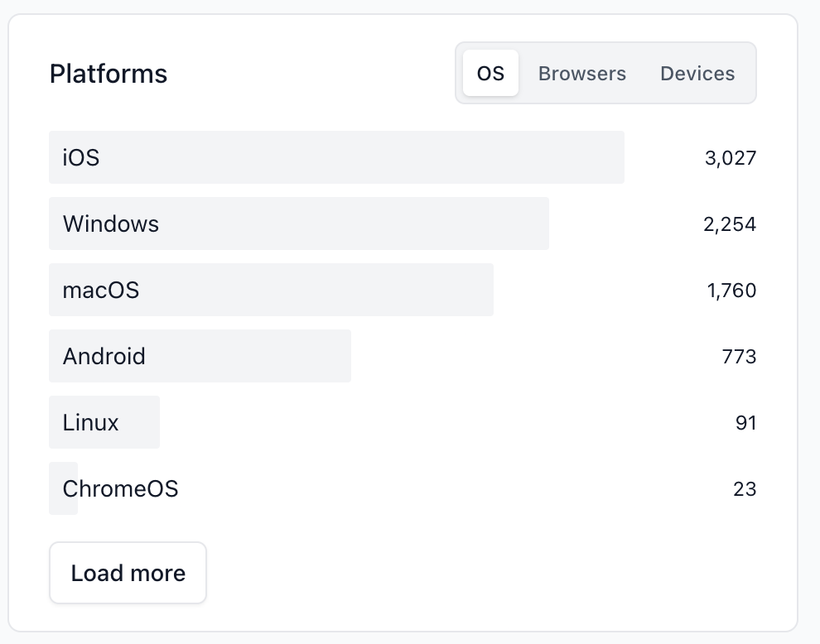The image size is (820, 644).
Task: Click the Windows count of 2,254
Action: pyautogui.click(x=729, y=223)
